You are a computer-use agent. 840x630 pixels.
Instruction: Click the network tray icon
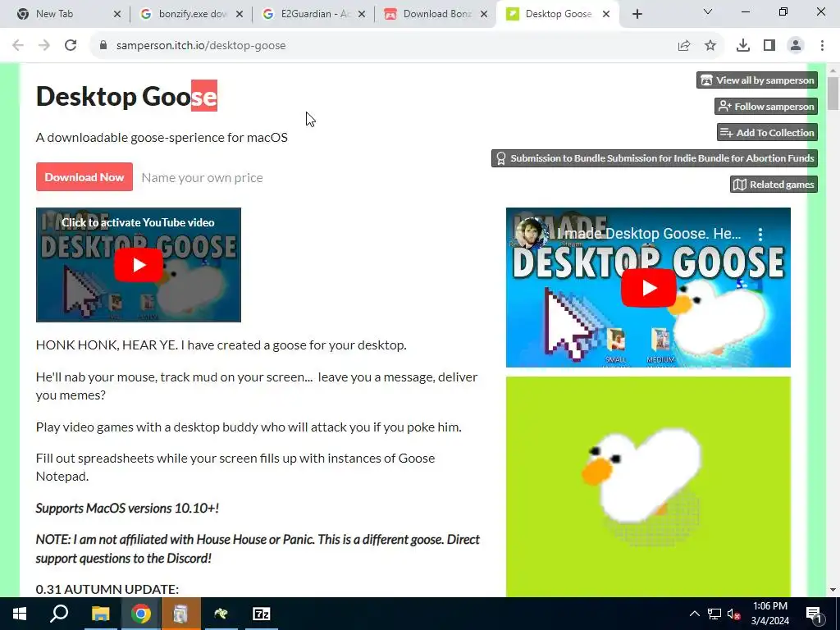pos(714,614)
